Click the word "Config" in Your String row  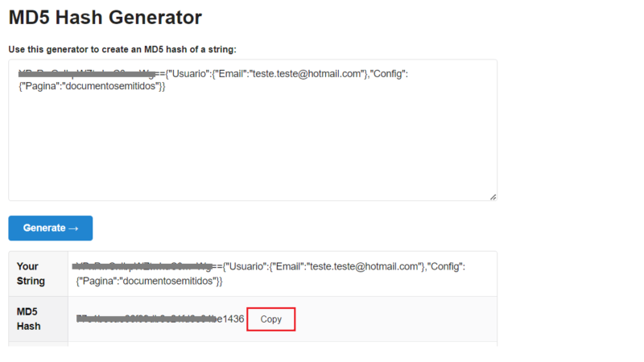pos(444,266)
